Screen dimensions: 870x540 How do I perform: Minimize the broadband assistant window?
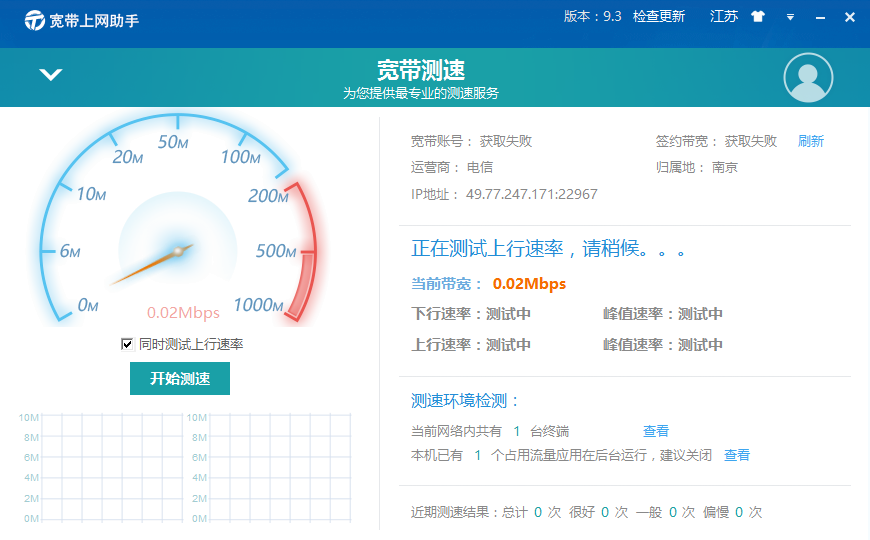click(819, 18)
